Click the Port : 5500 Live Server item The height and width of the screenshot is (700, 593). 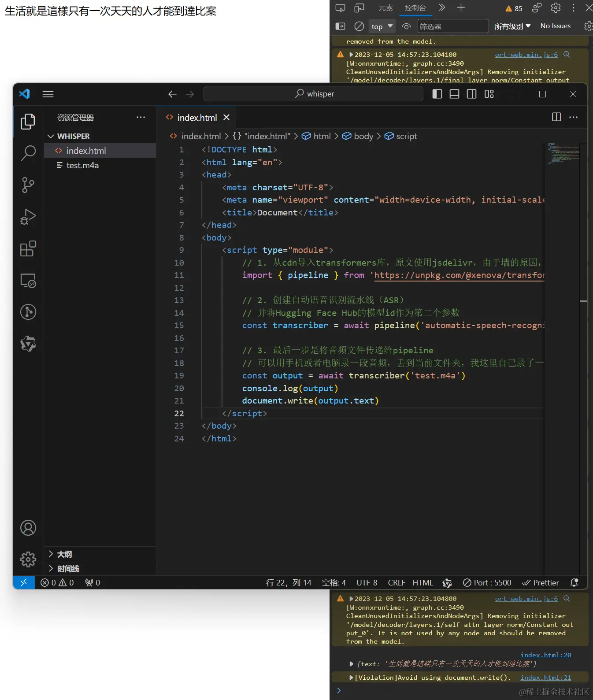pos(487,582)
